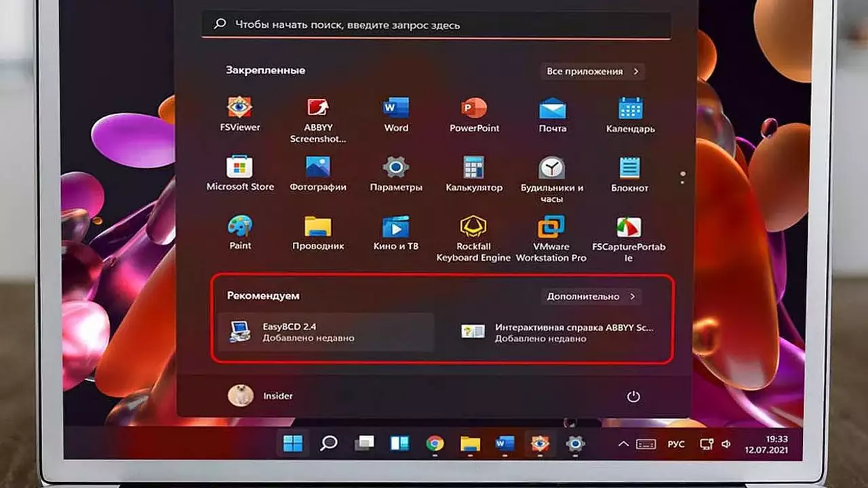Image resolution: width=868 pixels, height=488 pixels.
Task: Open Search from the taskbar magnifier icon
Action: [x=329, y=444]
